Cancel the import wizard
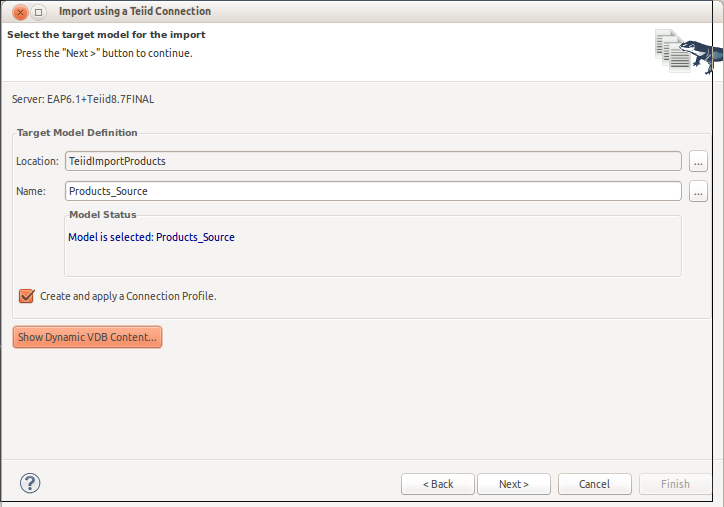The image size is (724, 507). [x=594, y=484]
